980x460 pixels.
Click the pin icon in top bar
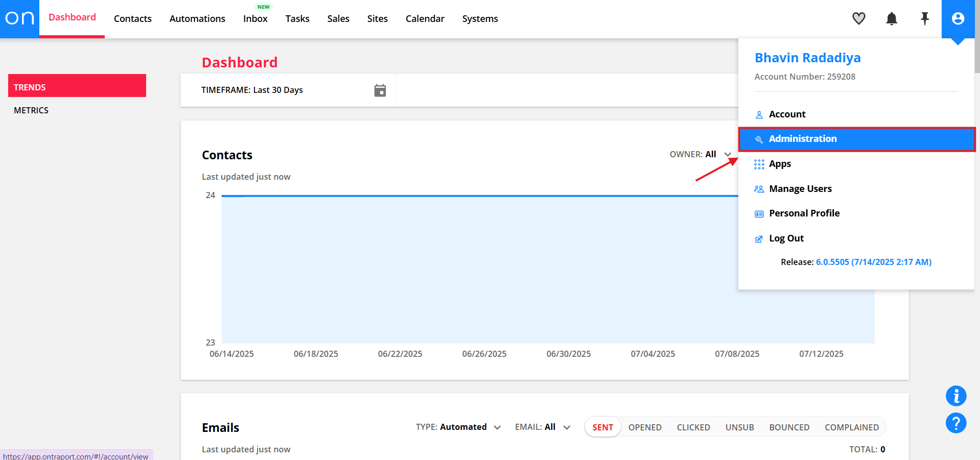pyautogui.click(x=924, y=19)
